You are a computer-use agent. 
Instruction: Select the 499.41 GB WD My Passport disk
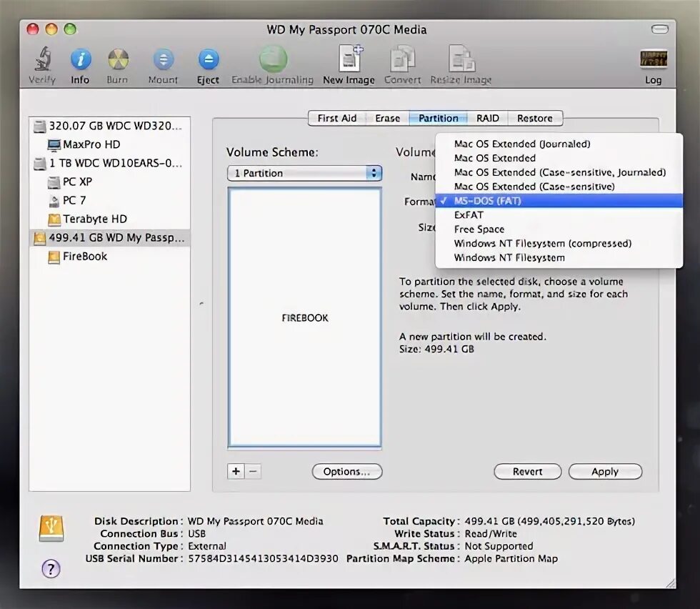tap(109, 238)
